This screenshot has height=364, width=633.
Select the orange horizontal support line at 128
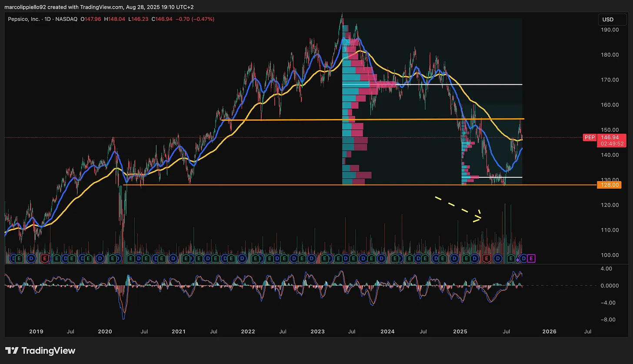pos(361,185)
